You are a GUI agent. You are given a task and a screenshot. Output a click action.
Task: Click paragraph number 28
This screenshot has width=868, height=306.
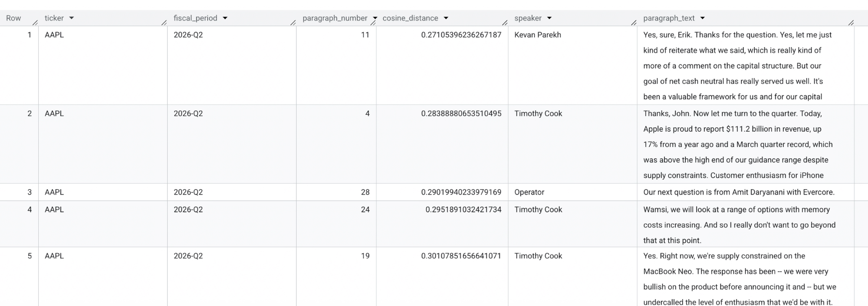pos(365,192)
